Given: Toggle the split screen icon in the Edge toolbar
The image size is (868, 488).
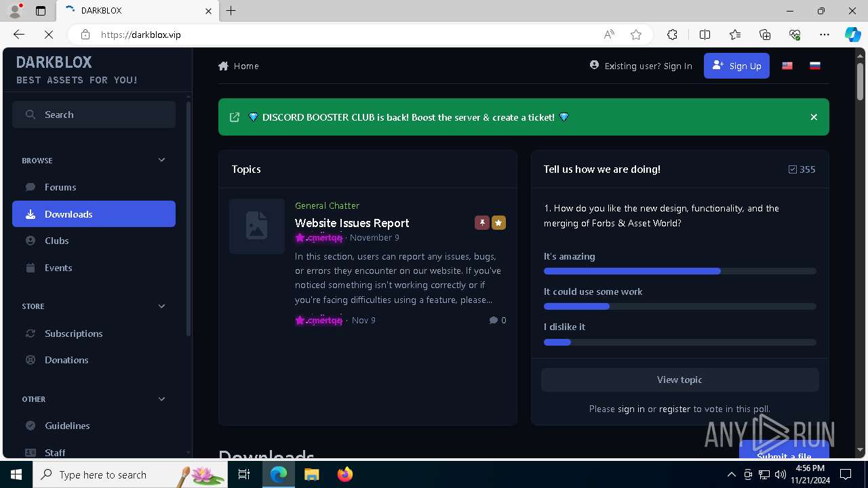Looking at the screenshot, I should point(705,35).
